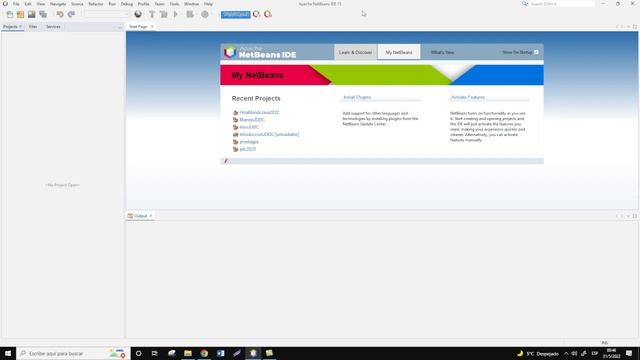Toggle the Show On Startup checkbox
Viewport: 640px width, 360px height.
pos(536,52)
